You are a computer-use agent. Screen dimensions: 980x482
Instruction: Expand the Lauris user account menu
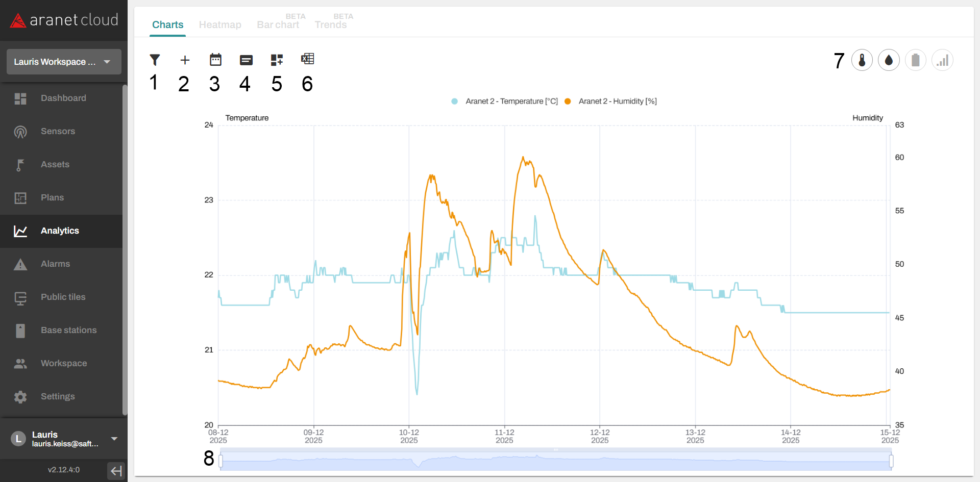[x=114, y=439]
